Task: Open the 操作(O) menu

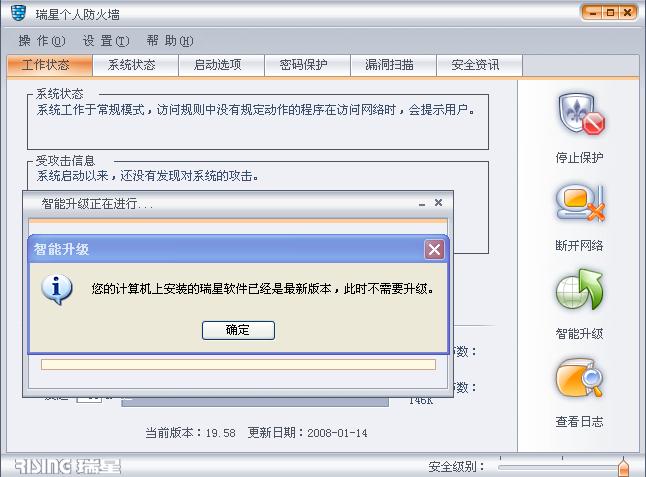Action: click(x=42, y=41)
